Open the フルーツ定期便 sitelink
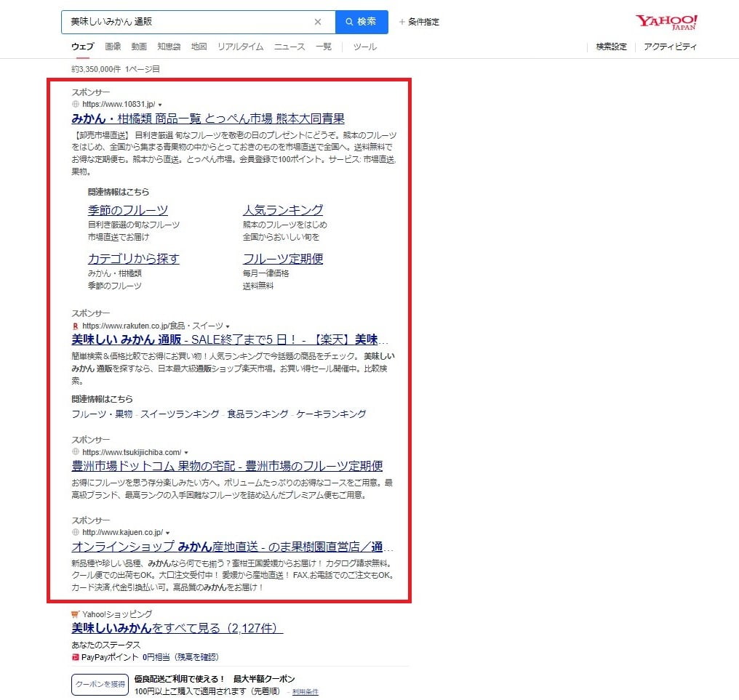 (x=283, y=259)
